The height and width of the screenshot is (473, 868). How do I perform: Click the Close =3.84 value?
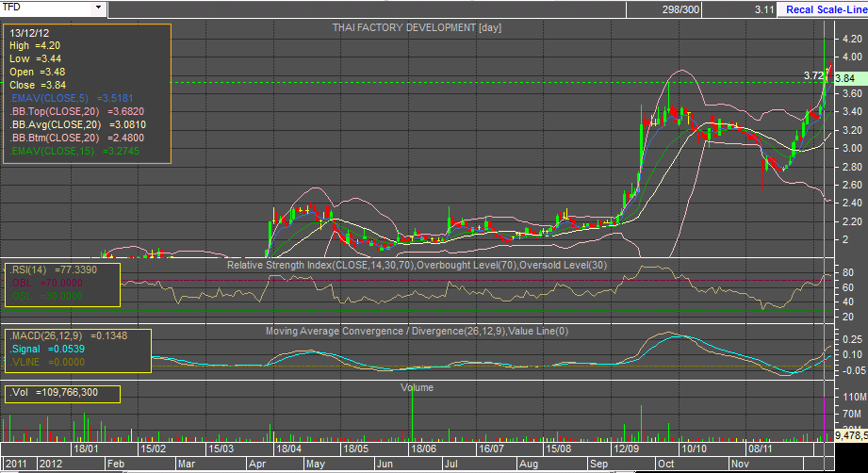click(x=38, y=85)
